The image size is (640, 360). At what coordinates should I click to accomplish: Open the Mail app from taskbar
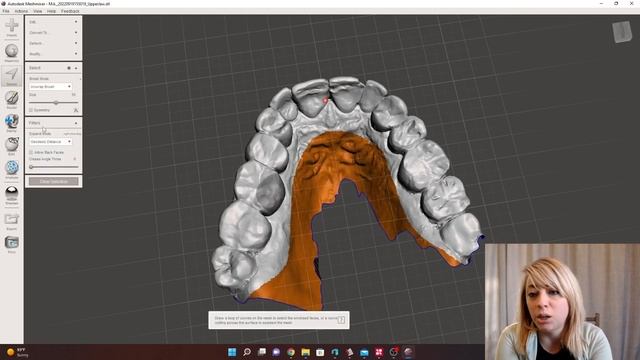coord(364,352)
